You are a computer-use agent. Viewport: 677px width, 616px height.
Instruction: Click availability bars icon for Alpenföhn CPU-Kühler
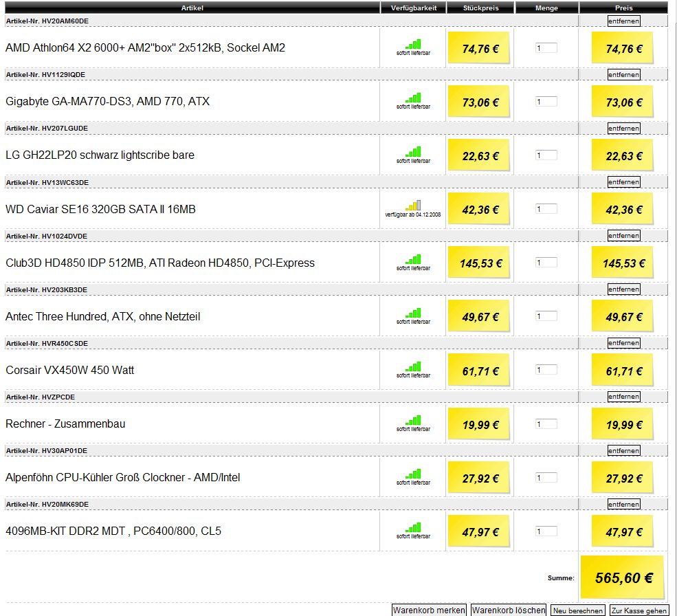[413, 474]
